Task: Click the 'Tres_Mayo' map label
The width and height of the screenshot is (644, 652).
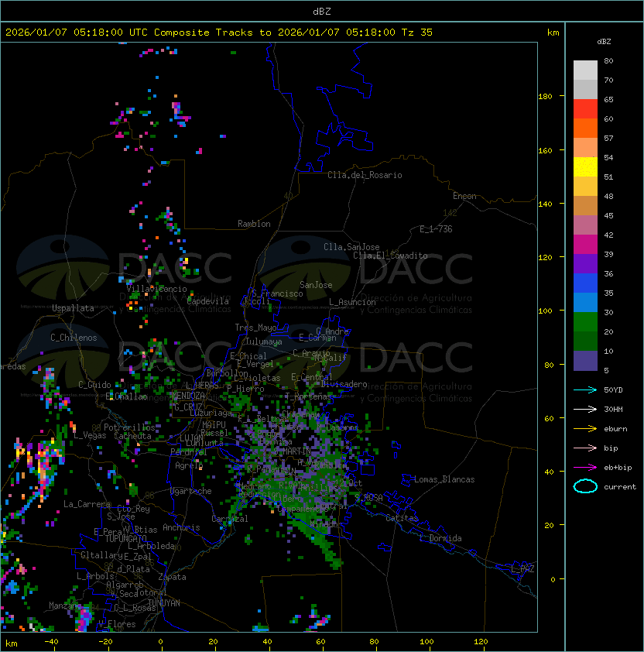Action: pyautogui.click(x=255, y=328)
